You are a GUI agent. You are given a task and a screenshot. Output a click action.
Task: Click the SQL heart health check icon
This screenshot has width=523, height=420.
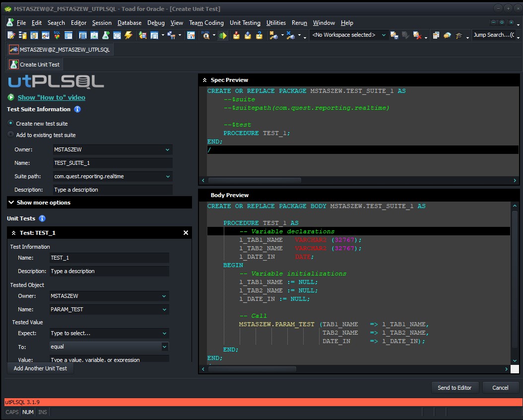point(57,36)
